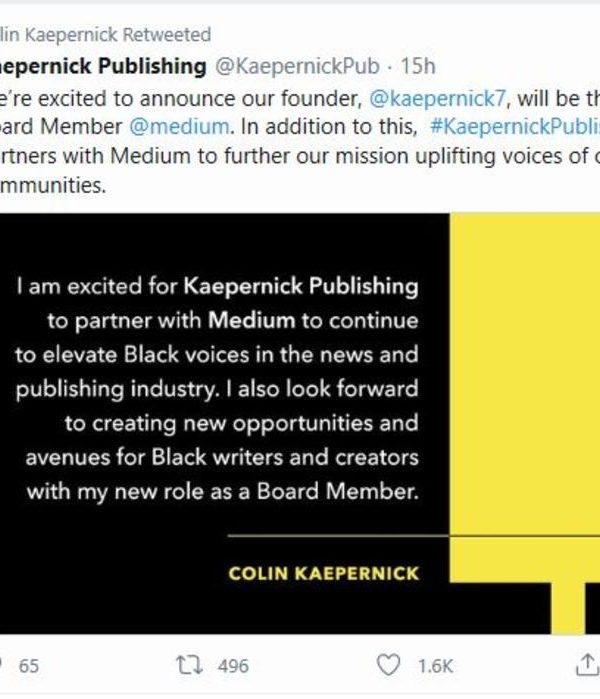This screenshot has width=600, height=699.
Task: Click the bold 'Medium' word in the quote
Action: pos(252,321)
